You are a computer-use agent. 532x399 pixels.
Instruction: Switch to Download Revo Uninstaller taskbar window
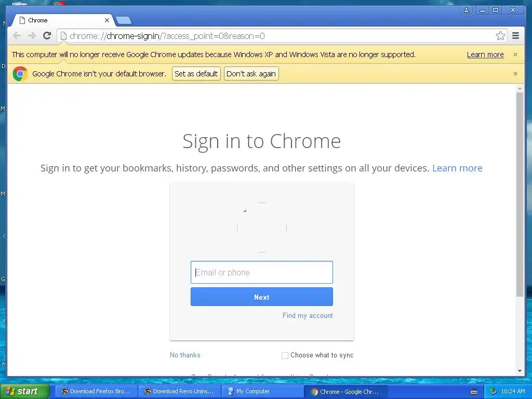click(179, 391)
